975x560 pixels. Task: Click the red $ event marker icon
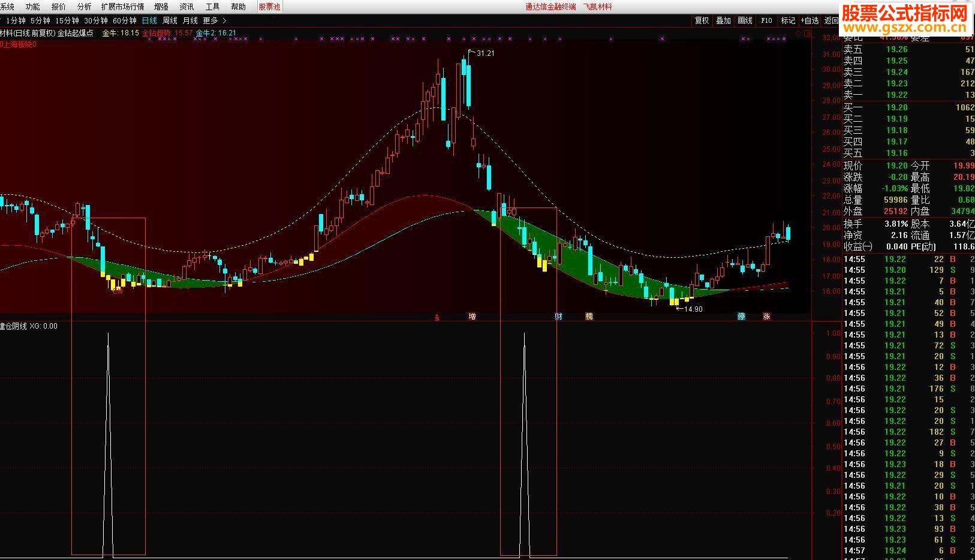click(x=437, y=317)
